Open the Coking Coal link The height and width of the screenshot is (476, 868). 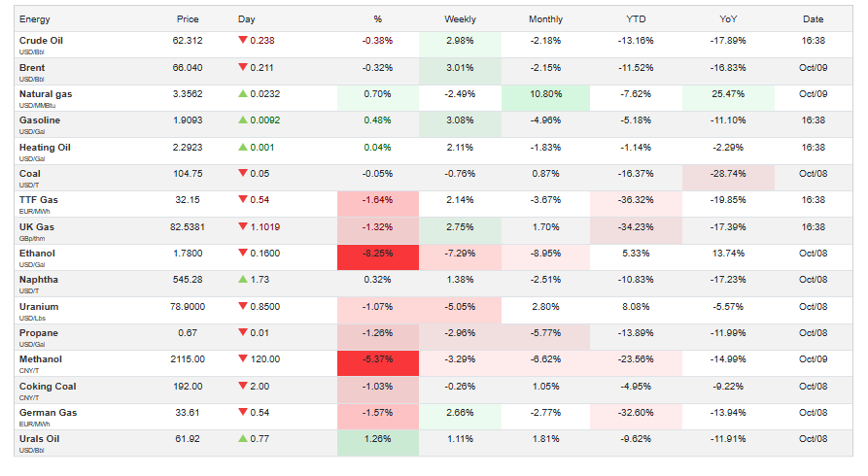click(x=48, y=386)
